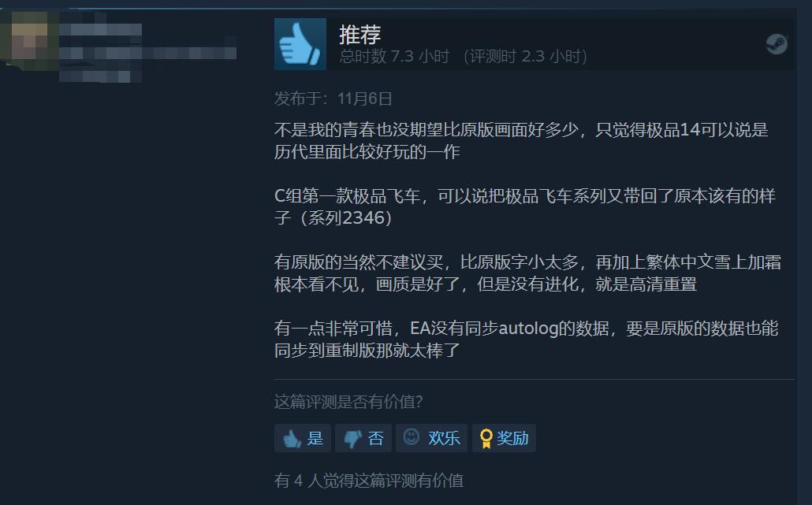Screen dimensions: 812x505
Task: Click the blue thumbs-up recommended icon
Action: click(300, 44)
